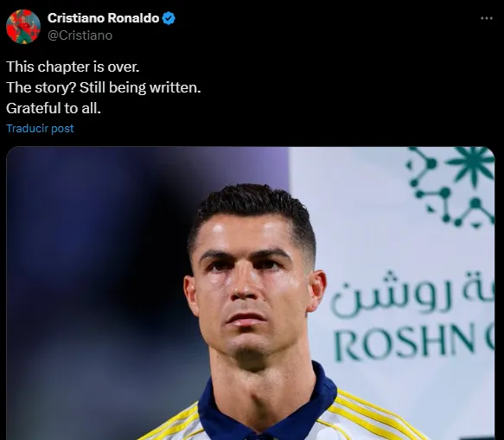Click empty black area beside tweet text
504x440 pixels.
pyautogui.click(x=337, y=86)
